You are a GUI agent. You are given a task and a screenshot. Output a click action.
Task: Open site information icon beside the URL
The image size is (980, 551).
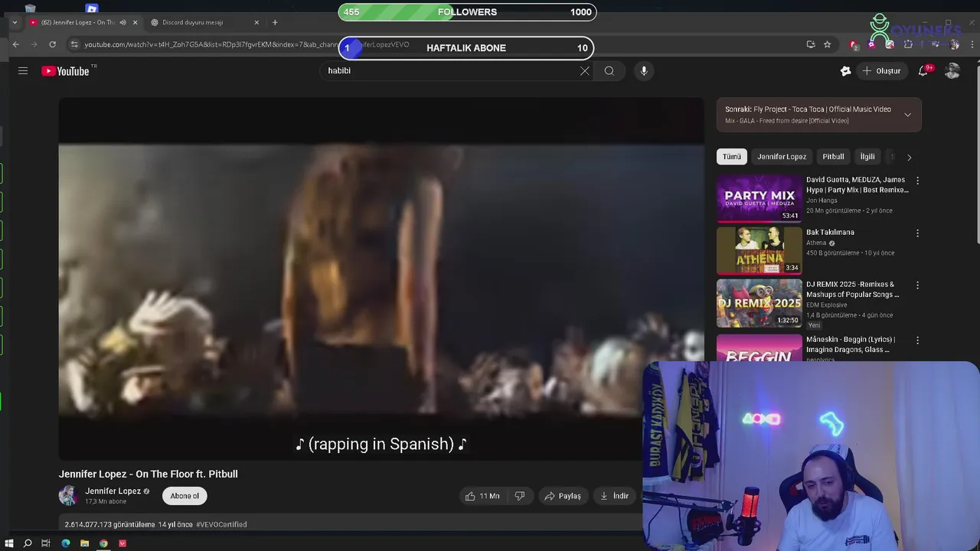click(74, 44)
